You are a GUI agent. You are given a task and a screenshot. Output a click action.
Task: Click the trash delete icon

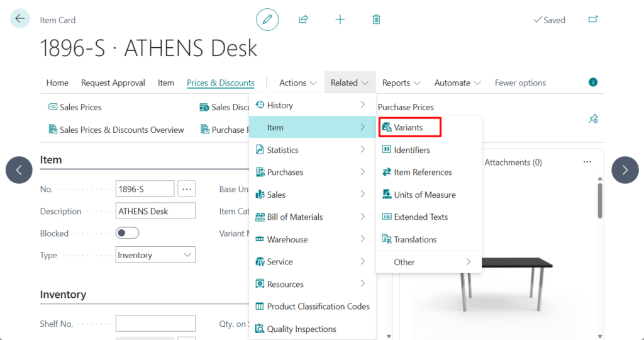[x=376, y=20]
